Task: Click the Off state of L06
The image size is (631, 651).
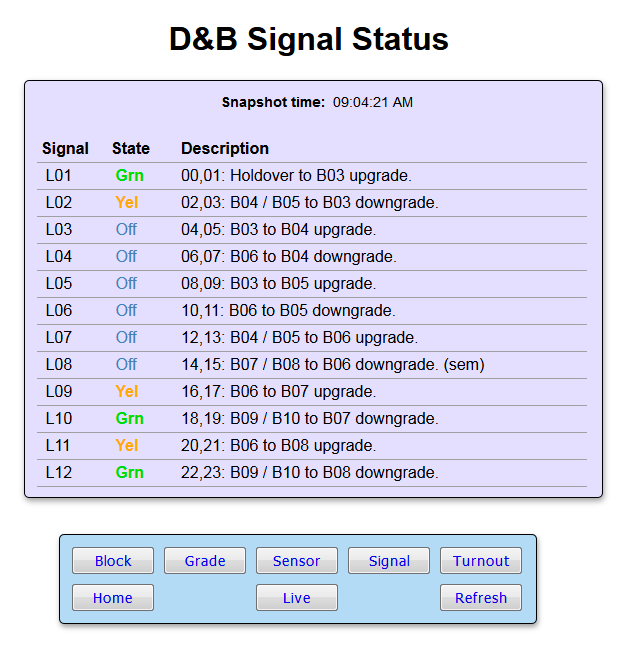Action: click(x=126, y=311)
